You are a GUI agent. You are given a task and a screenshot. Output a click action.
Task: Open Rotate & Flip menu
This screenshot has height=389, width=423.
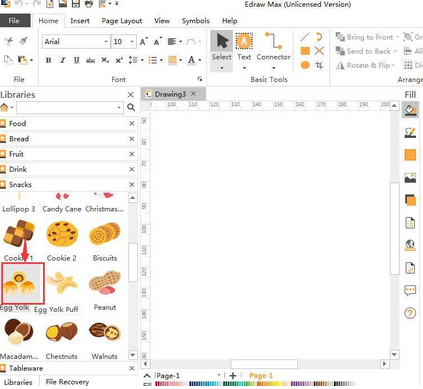(x=365, y=65)
